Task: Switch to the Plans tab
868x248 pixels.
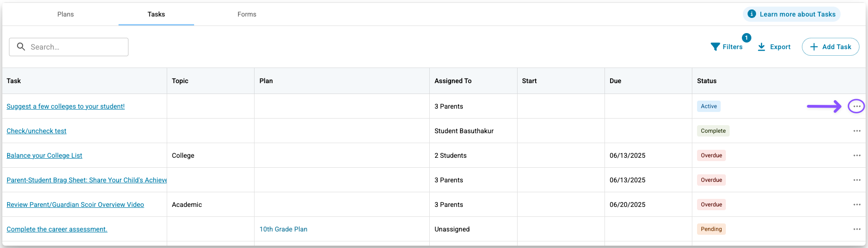Action: [66, 14]
